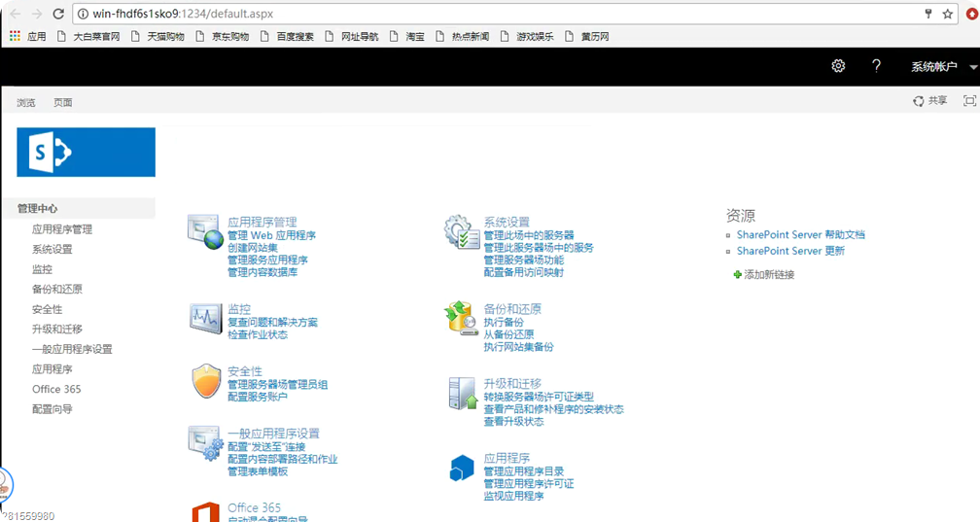The height and width of the screenshot is (522, 980).
Task: Select 安全性 in the left navigation
Action: coord(47,309)
